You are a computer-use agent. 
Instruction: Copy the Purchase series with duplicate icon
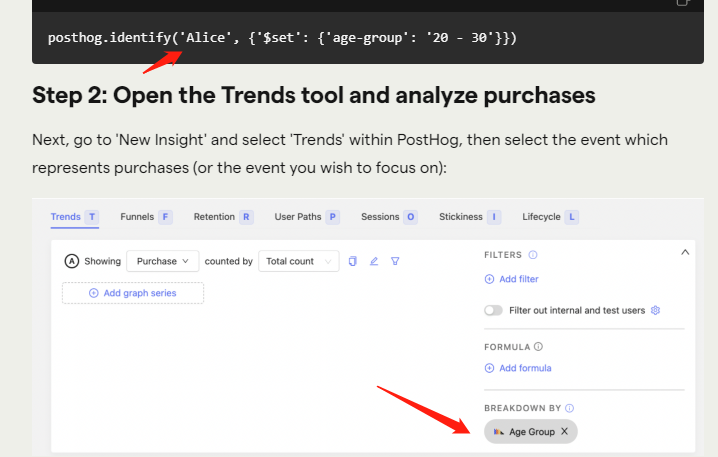tap(353, 261)
